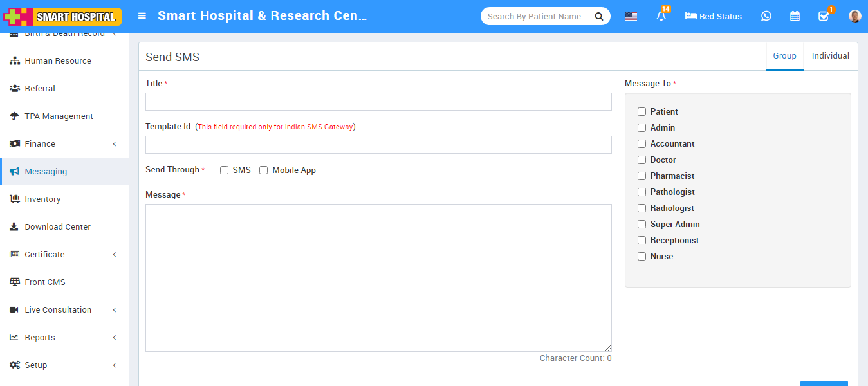Check the Doctor recipient checkbox
Image resolution: width=868 pixels, height=386 pixels.
coord(642,160)
